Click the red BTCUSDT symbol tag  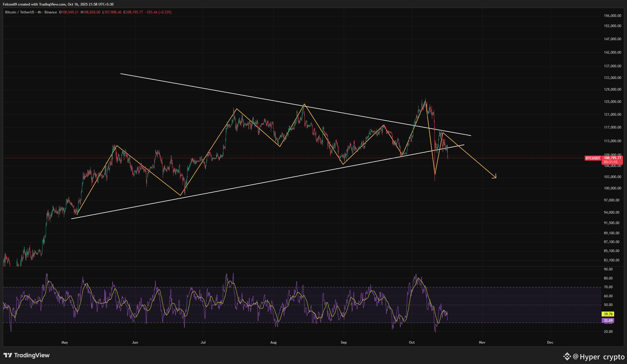click(593, 158)
